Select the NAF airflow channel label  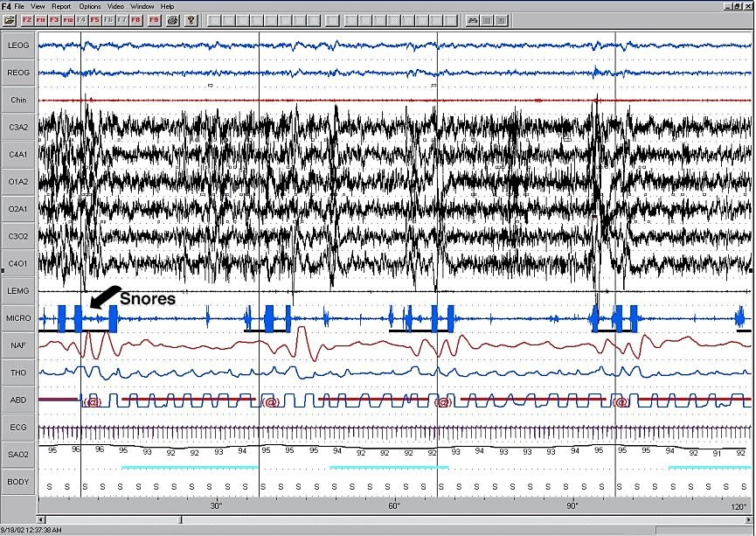tap(18, 345)
